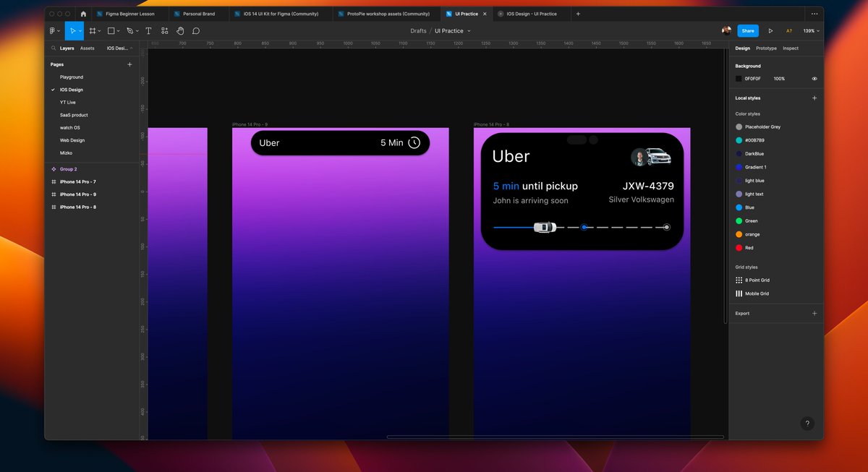
Task: Open the shape tools dropdown arrow
Action: click(x=119, y=32)
